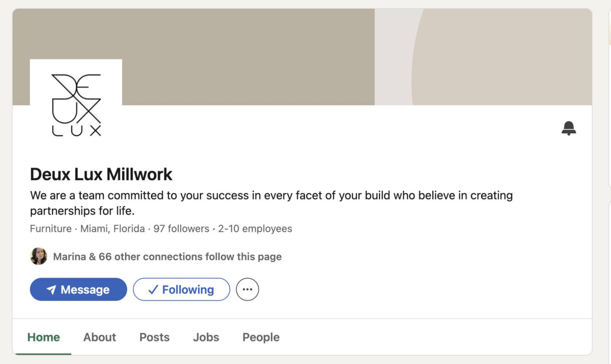Open the About tab

point(99,337)
